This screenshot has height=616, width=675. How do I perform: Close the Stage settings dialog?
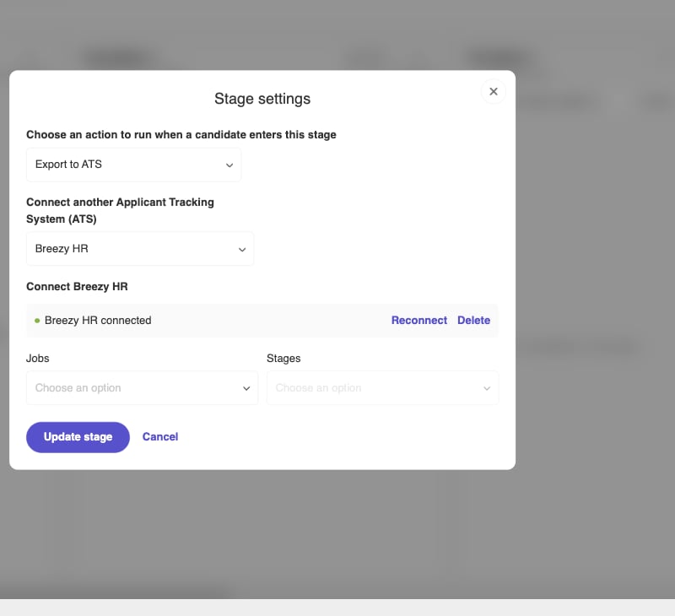click(494, 92)
